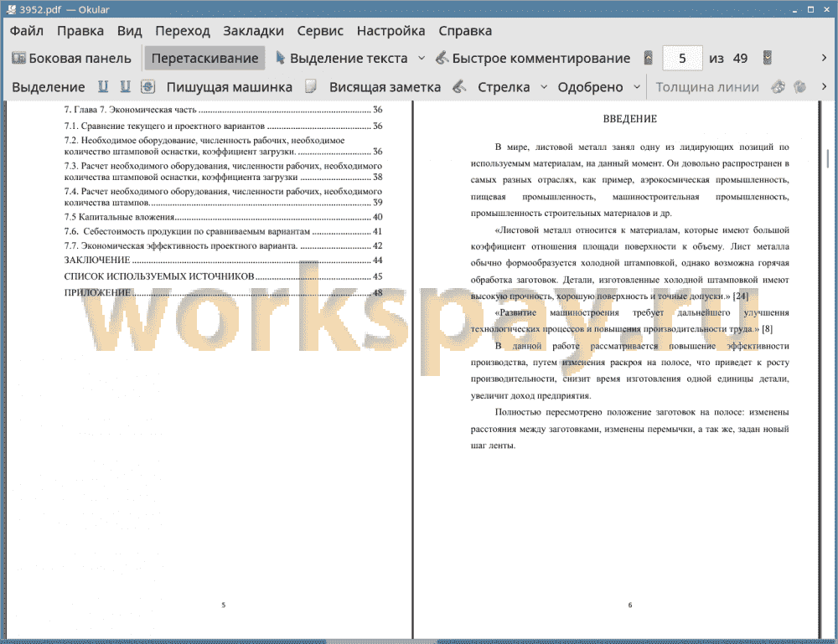
Task: Select the Пишущая машинка typewriter tool
Action: [230, 87]
